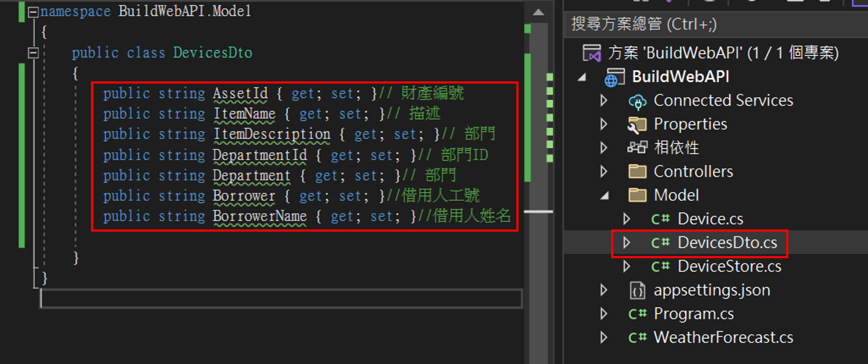Select the Properties item
The image size is (868, 364).
[x=690, y=124]
